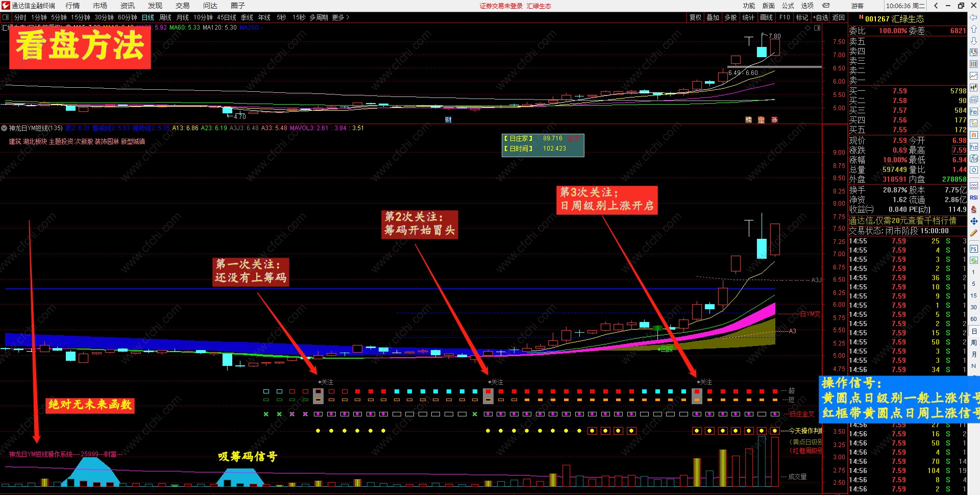Click the left-arrow back icon in right sidebar
The width and height of the screenshot is (980, 495).
coord(974,17)
